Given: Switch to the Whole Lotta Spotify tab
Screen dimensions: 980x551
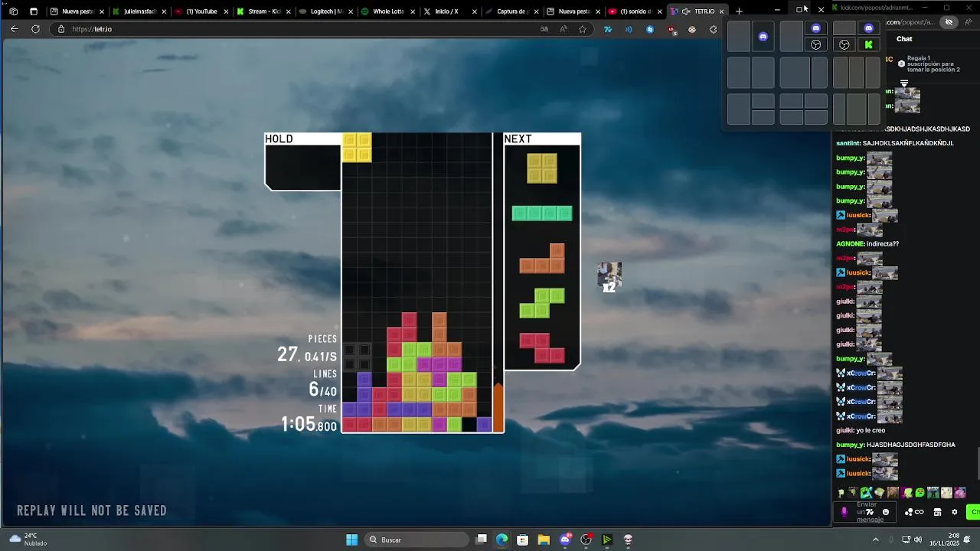Looking at the screenshot, I should point(387,11).
